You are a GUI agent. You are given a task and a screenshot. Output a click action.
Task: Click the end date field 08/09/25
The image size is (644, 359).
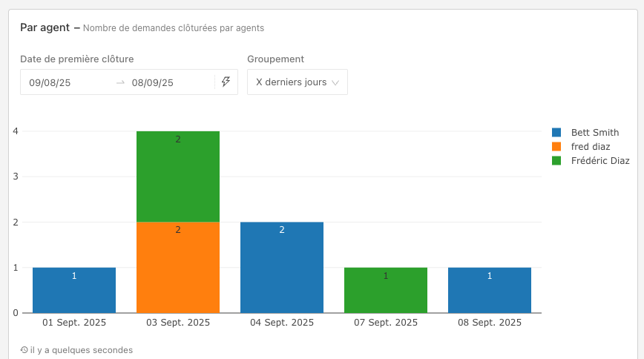153,82
